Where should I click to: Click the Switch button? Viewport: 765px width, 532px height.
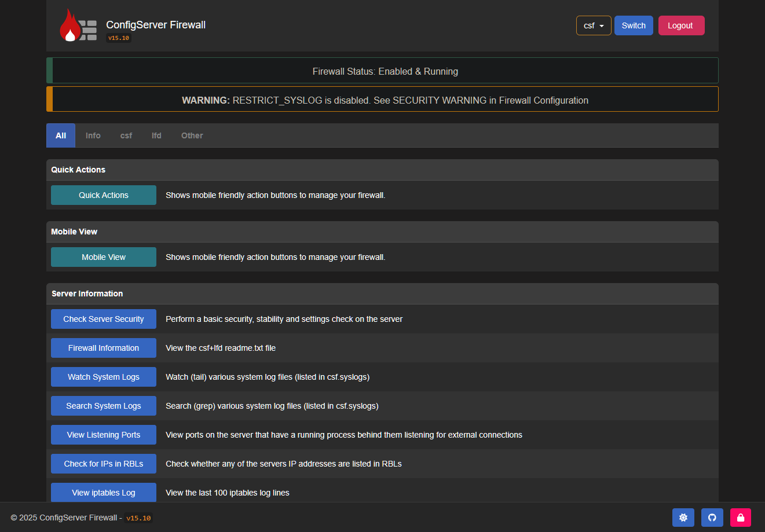click(x=634, y=25)
